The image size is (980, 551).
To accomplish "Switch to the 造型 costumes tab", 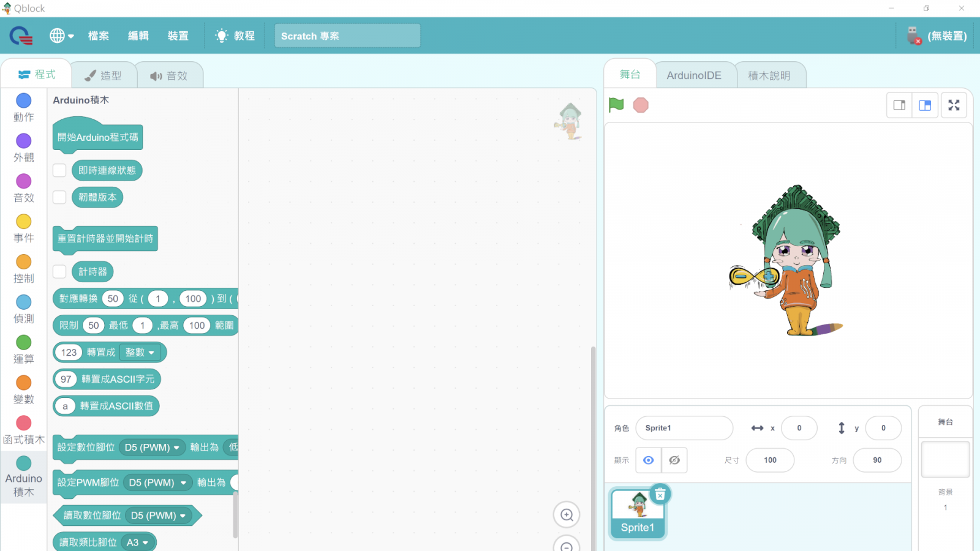I will 103,76.
